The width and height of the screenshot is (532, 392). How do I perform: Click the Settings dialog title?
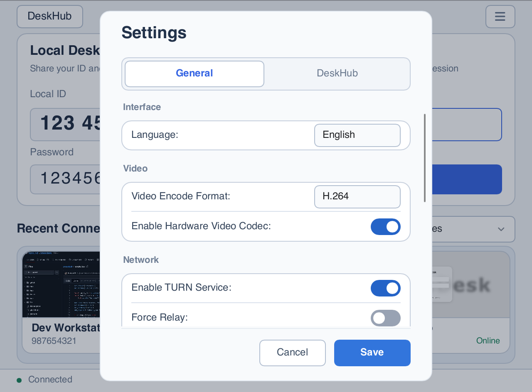tap(154, 33)
